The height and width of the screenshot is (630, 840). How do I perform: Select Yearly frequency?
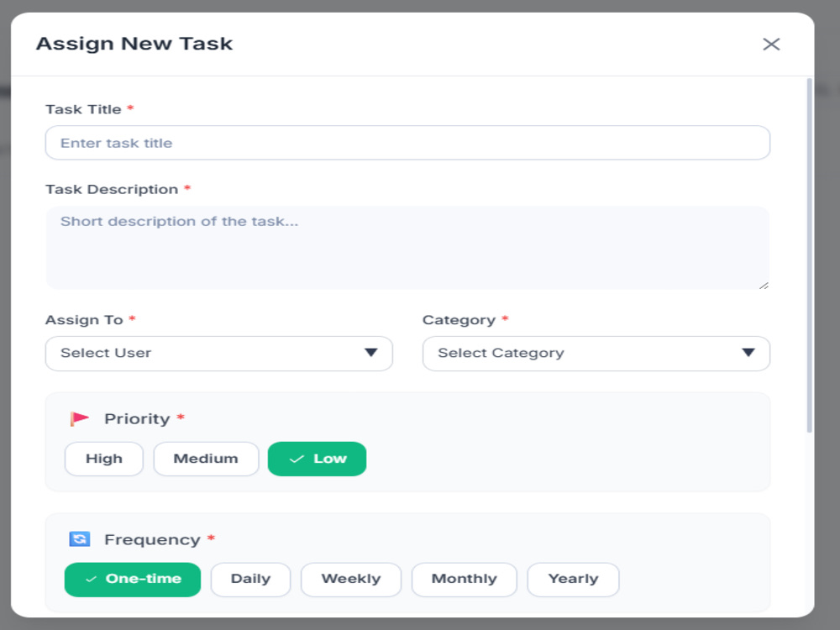click(573, 579)
